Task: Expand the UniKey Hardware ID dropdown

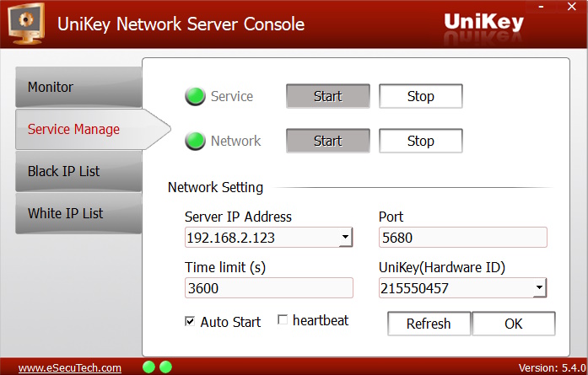Action: coord(540,287)
